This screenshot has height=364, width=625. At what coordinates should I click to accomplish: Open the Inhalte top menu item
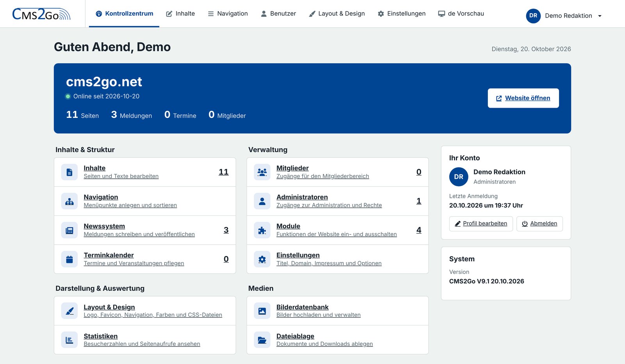pos(180,14)
